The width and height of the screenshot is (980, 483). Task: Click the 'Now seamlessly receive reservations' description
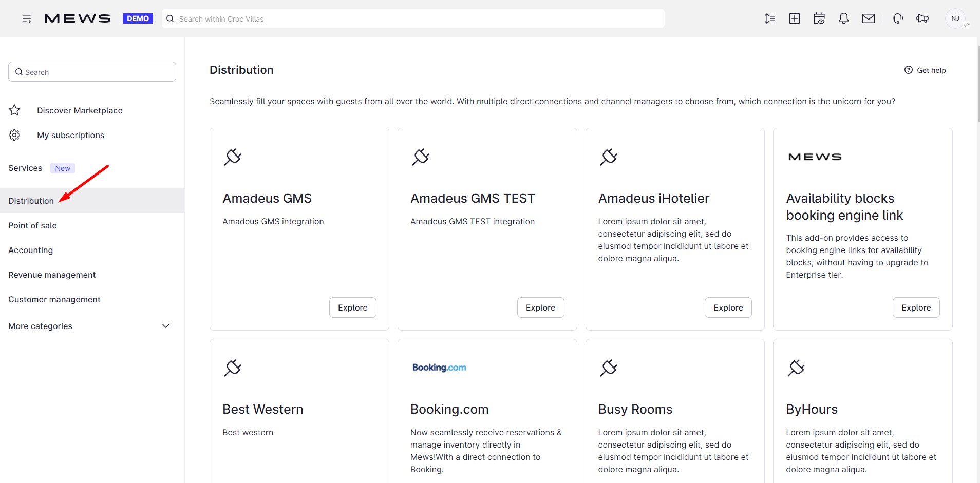(x=486, y=451)
